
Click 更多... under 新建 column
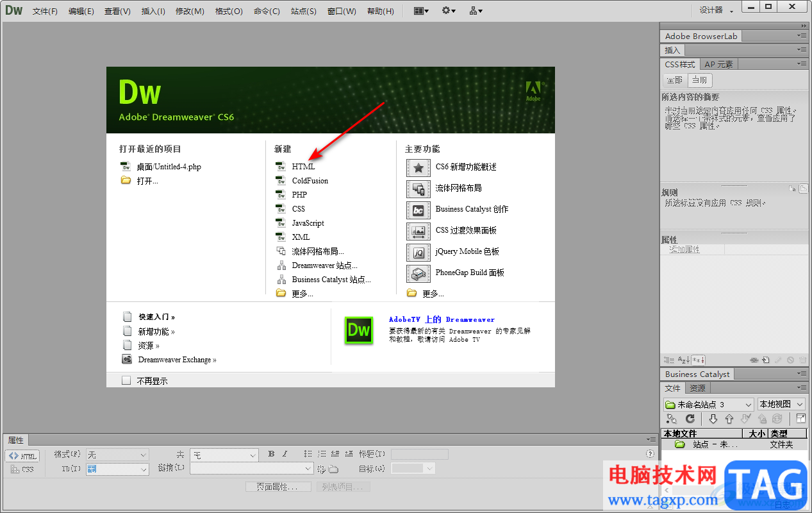(302, 294)
